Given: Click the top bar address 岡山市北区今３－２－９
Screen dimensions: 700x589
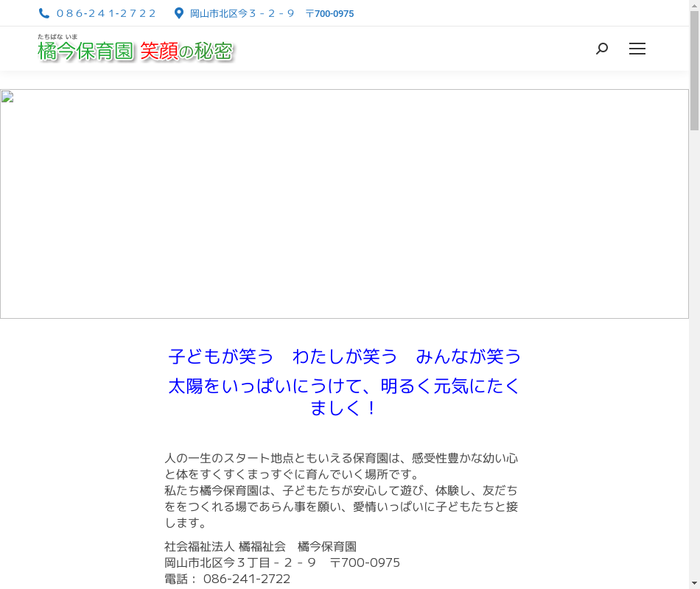Looking at the screenshot, I should click(x=242, y=13).
